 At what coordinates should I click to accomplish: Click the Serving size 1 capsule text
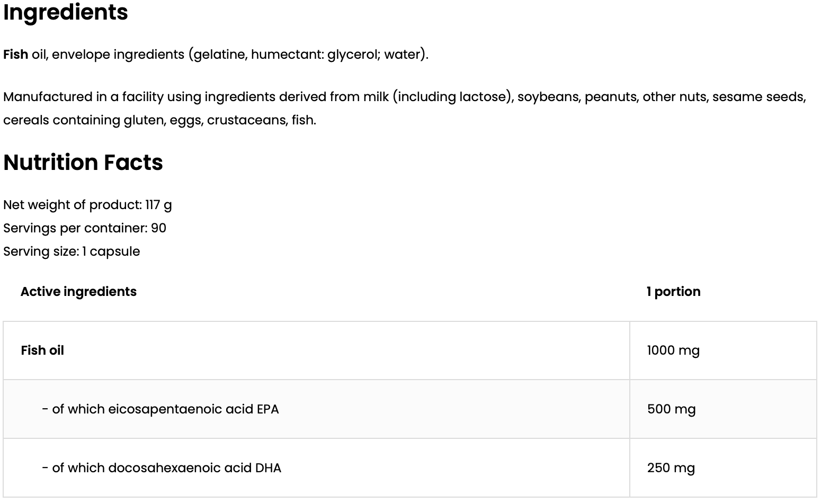click(72, 251)
